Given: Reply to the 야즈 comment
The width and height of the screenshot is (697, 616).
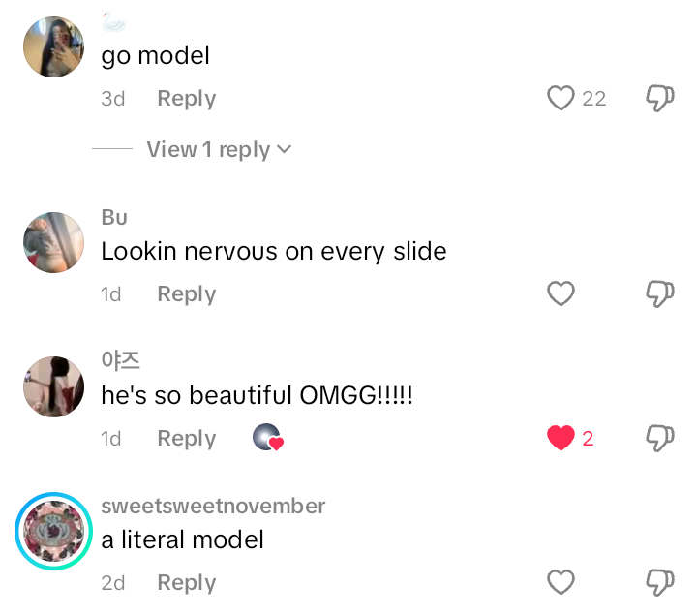Looking at the screenshot, I should click(187, 439).
